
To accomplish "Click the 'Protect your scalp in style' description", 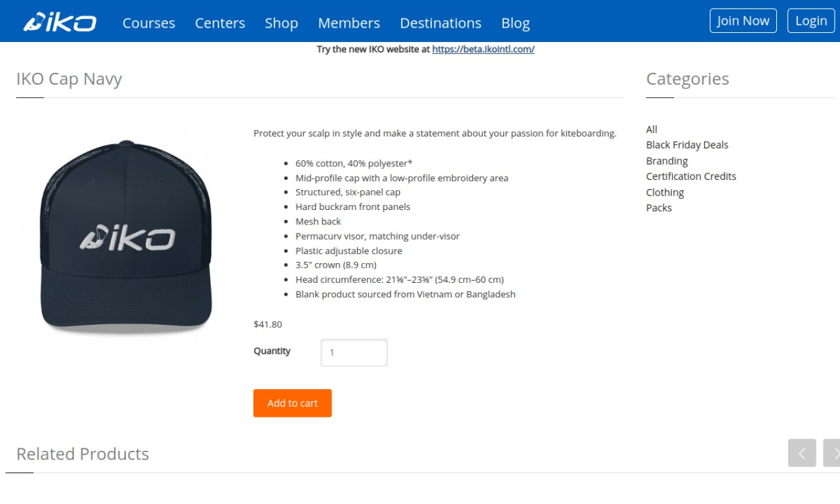I will 435,133.
